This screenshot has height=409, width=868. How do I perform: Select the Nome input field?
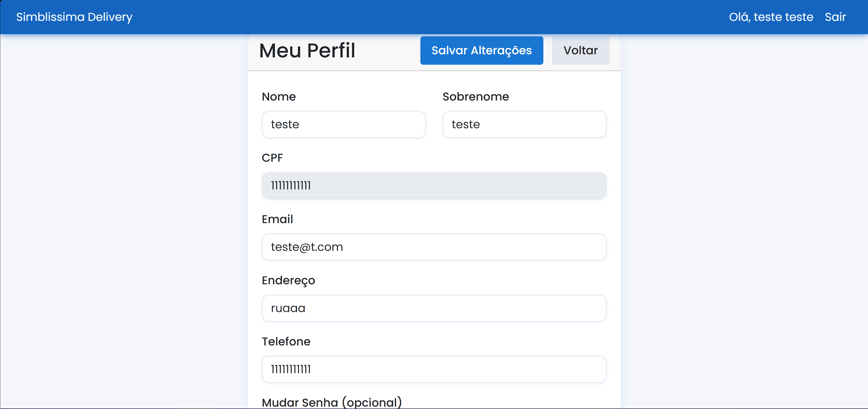click(343, 124)
